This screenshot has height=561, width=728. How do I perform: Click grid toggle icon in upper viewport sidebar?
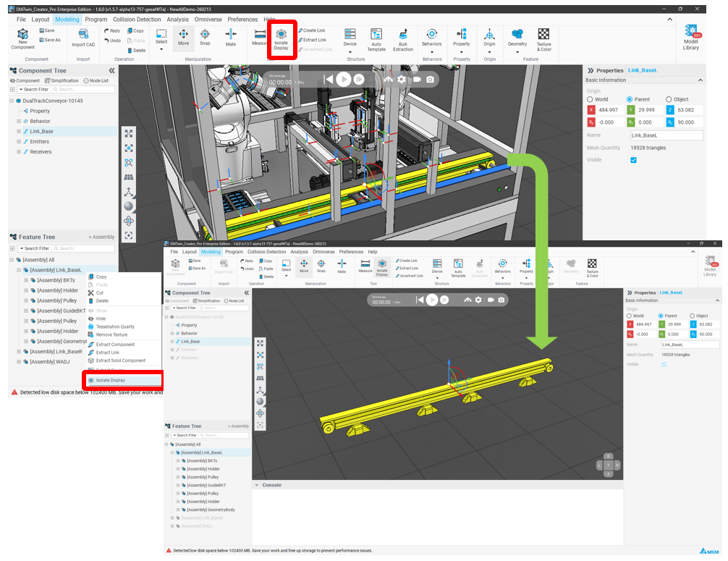click(x=129, y=177)
